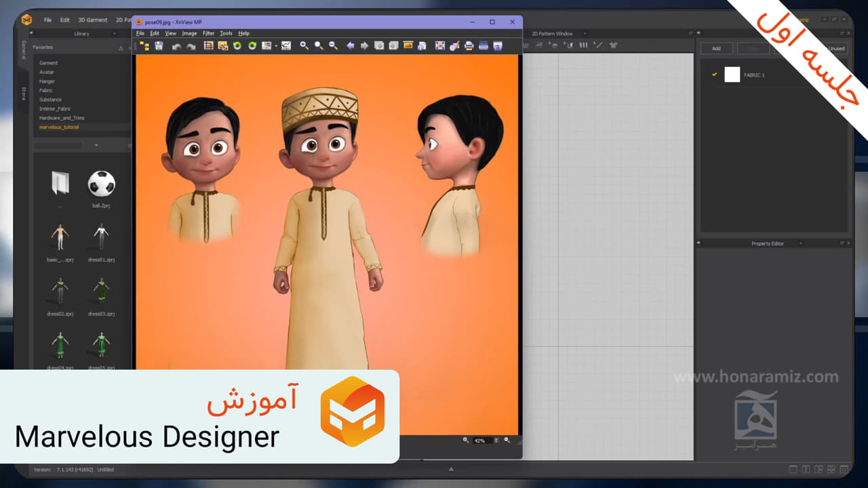This screenshot has width=868, height=488.
Task: Click the Zoom in magnifier in XnView toolbar
Action: click(304, 45)
